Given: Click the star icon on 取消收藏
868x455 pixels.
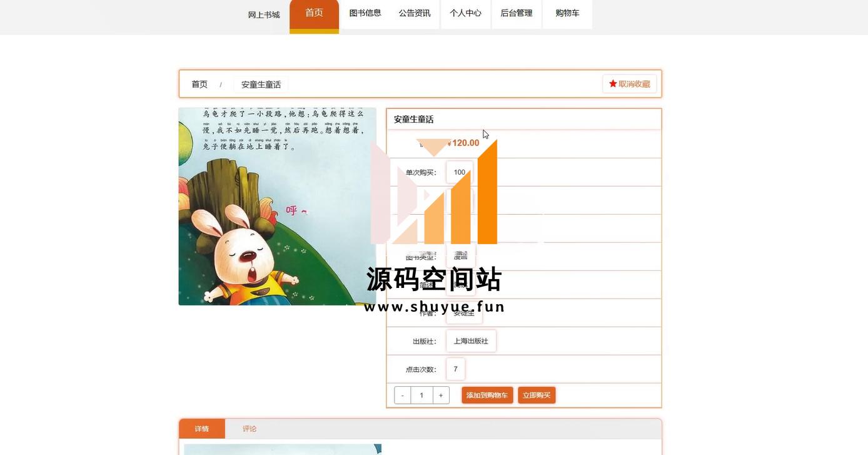Looking at the screenshot, I should (x=613, y=84).
